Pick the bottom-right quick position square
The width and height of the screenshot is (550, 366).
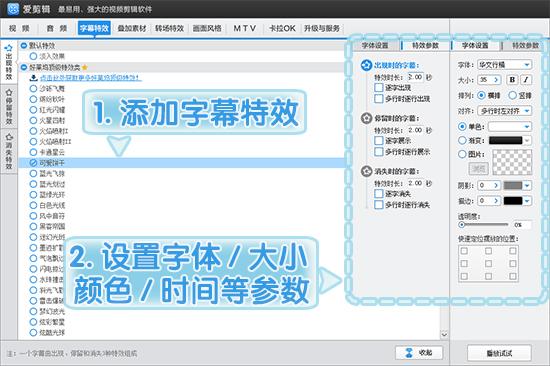click(x=513, y=276)
